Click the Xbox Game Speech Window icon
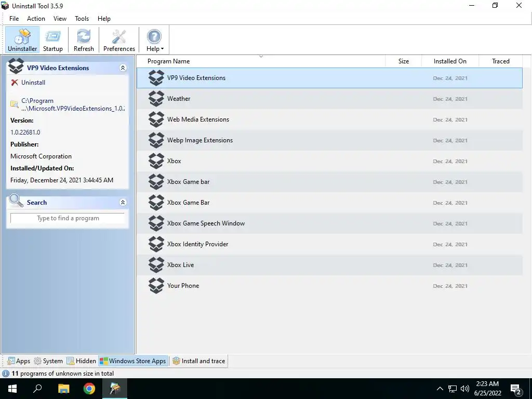Image resolution: width=532 pixels, height=399 pixels. pos(156,223)
